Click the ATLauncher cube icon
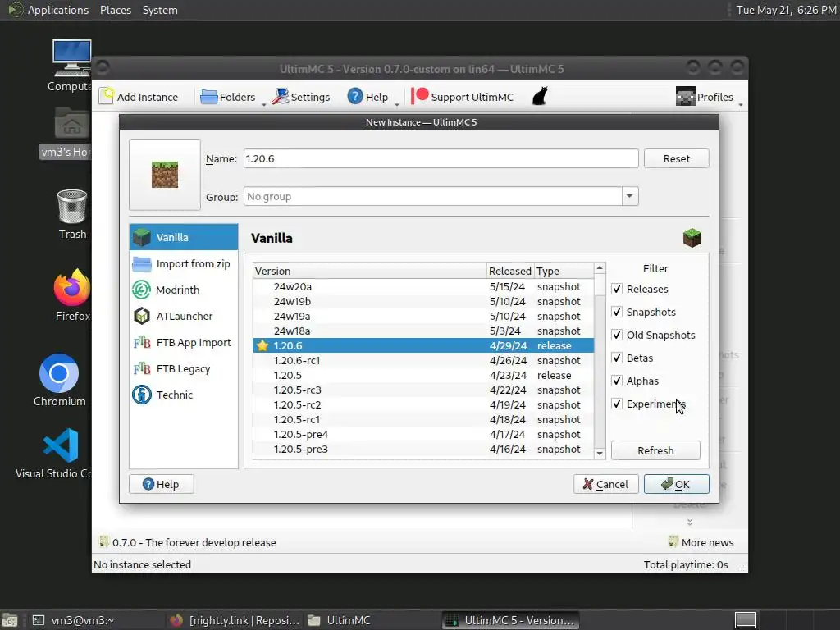 (x=141, y=316)
